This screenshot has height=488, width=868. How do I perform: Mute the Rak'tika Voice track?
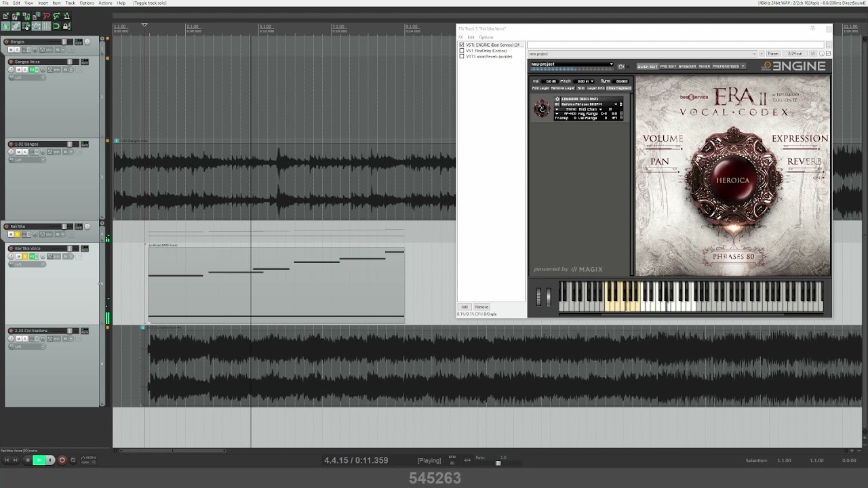(x=19, y=256)
